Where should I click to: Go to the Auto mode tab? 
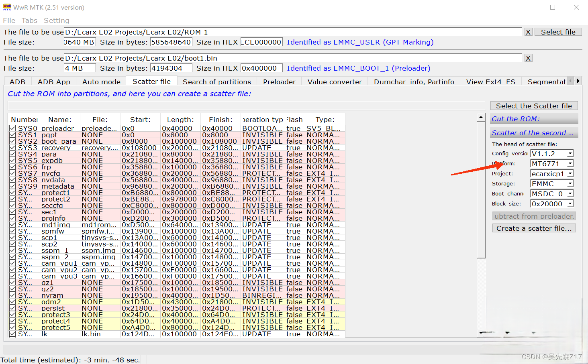pyautogui.click(x=101, y=81)
